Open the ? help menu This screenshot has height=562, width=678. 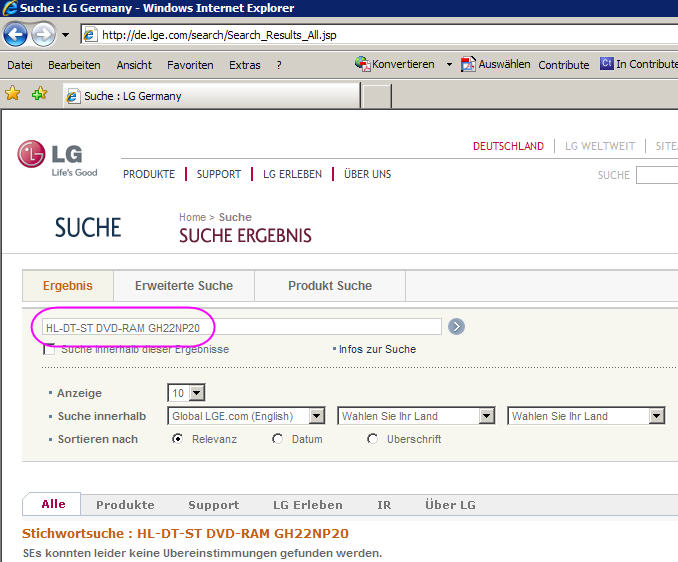(279, 65)
